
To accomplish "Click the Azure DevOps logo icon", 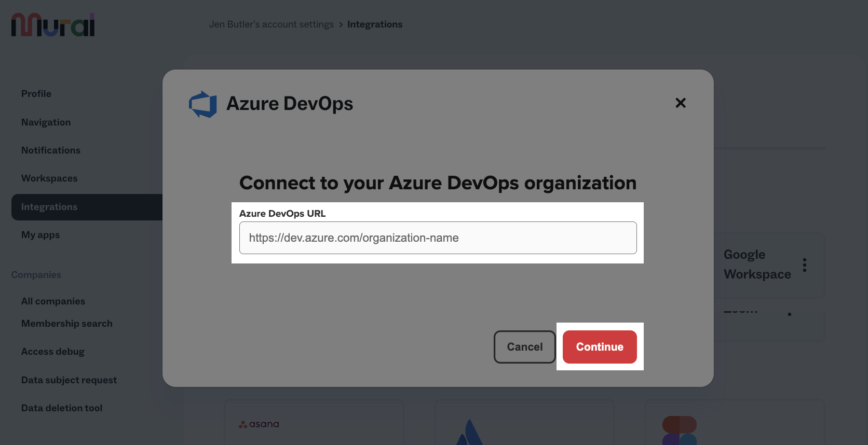I will (203, 104).
